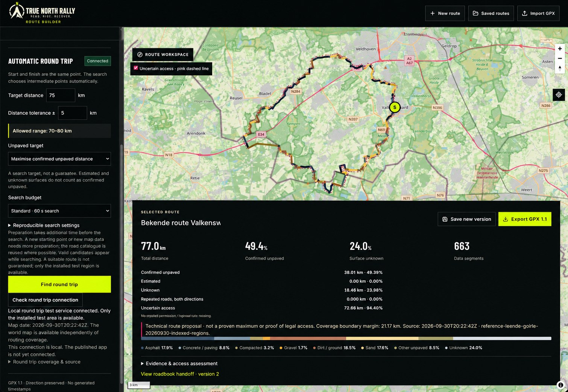Click the save icon on Save new version

click(x=445, y=219)
